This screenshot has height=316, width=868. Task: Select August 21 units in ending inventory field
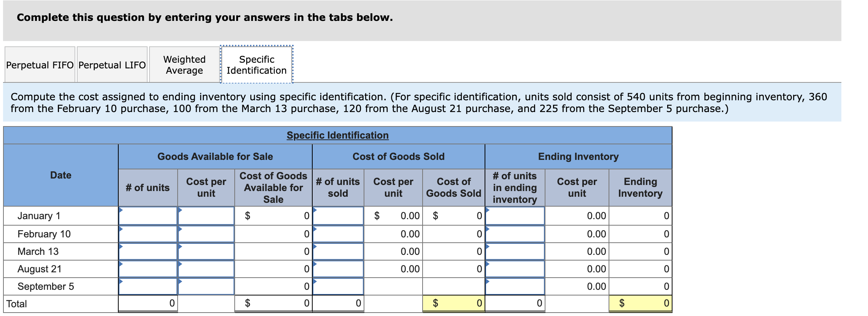pyautogui.click(x=515, y=269)
